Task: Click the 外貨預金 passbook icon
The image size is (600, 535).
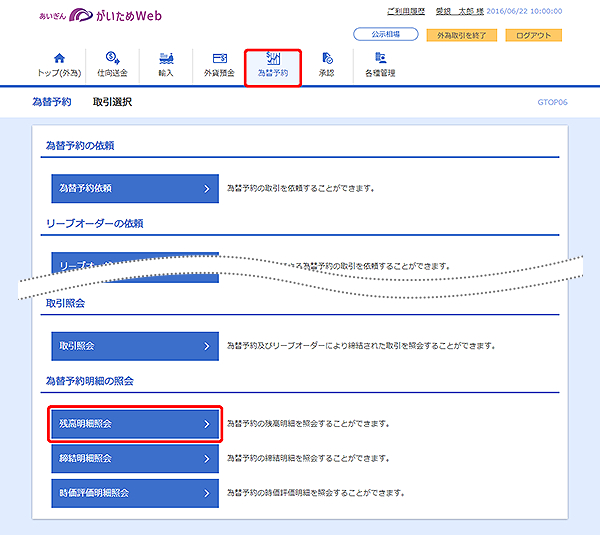Action: (x=220, y=58)
